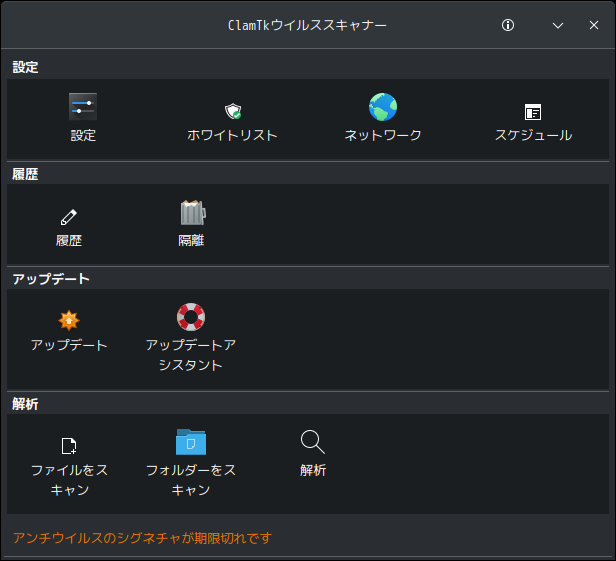
Task: Click the expired signature warning message
Action: (142, 538)
